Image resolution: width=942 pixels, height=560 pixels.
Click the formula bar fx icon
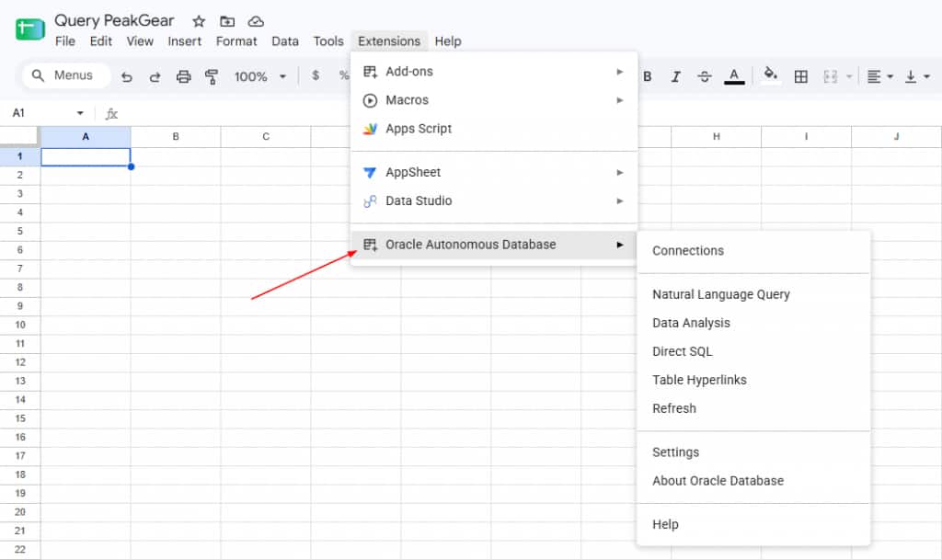coord(111,113)
